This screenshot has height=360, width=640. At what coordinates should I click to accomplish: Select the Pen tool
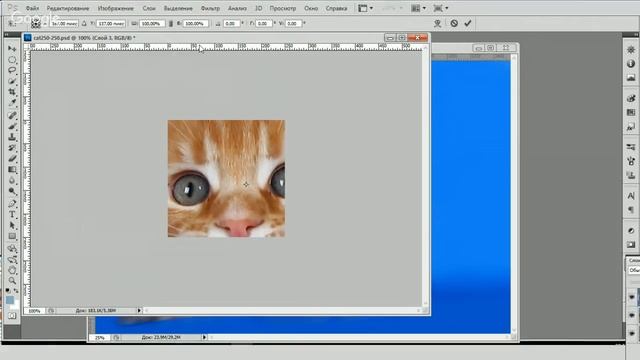pos(12,203)
